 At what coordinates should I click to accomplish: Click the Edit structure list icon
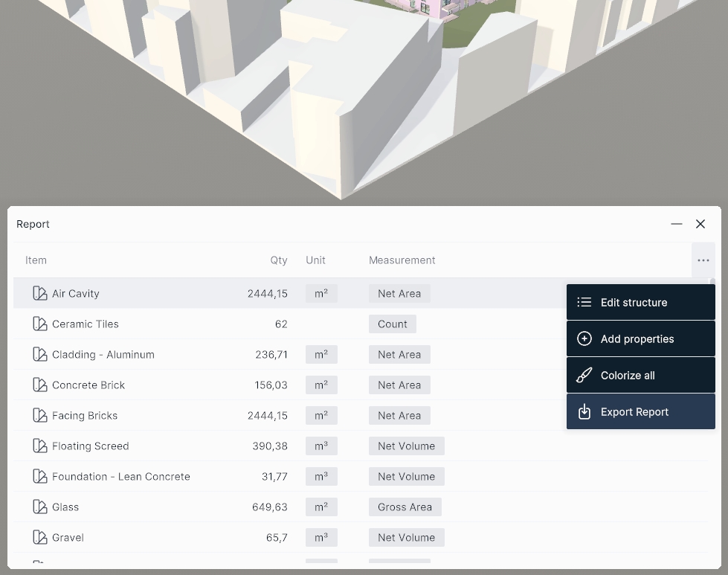(x=584, y=302)
